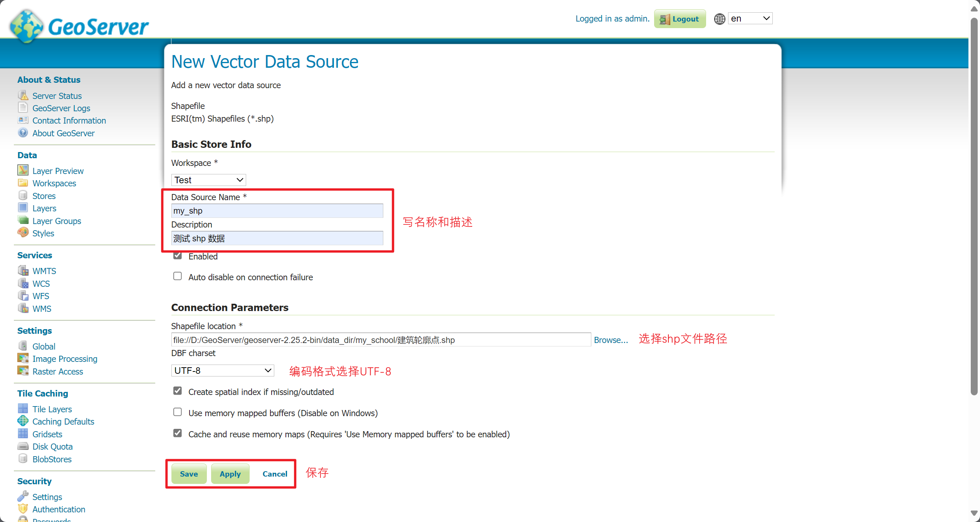Viewport: 980px width, 522px height.
Task: Open Contact Information page
Action: (x=69, y=120)
